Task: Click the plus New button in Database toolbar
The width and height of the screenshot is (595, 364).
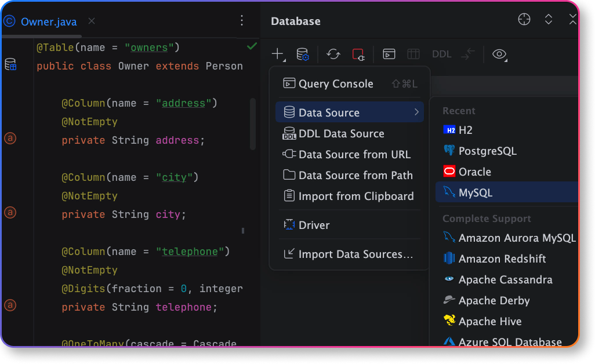Action: (x=278, y=54)
